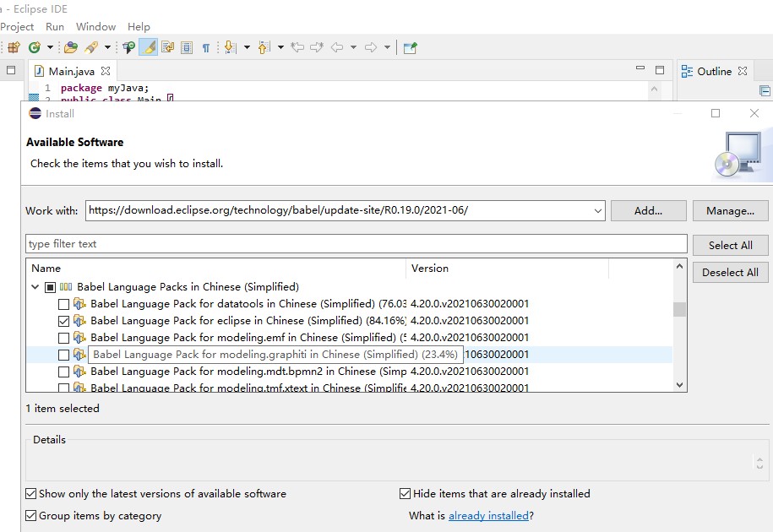The width and height of the screenshot is (773, 532).
Task: Click the Open File folder icon in toolbar
Action: (69, 47)
